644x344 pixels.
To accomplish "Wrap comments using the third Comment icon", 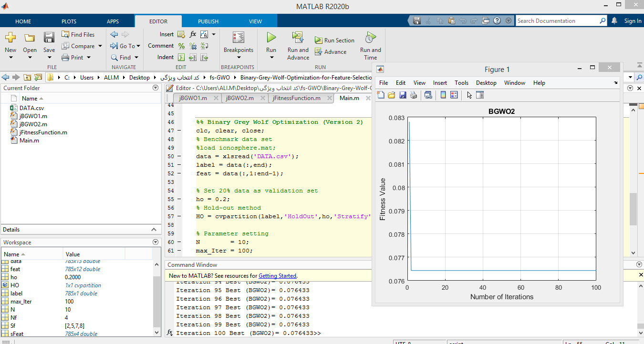I will coord(204,46).
